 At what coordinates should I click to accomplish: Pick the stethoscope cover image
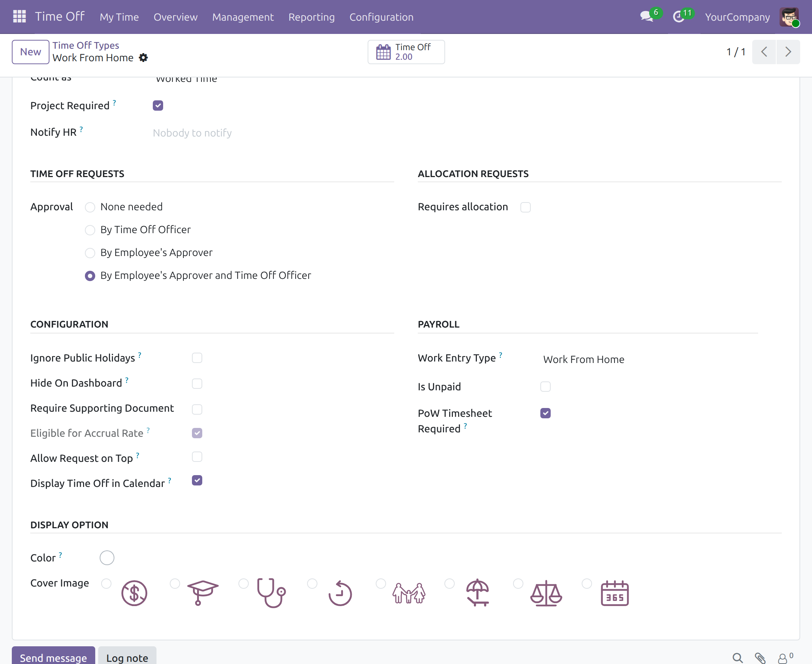[271, 593]
